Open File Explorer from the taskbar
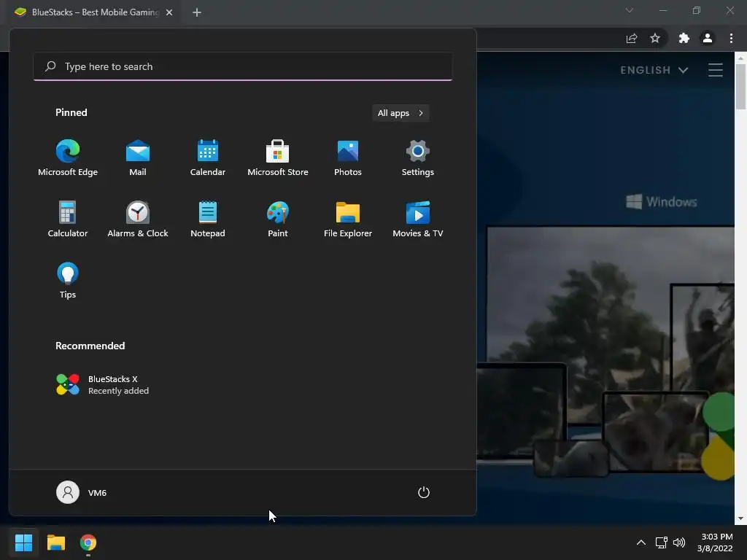This screenshot has height=560, width=747. 55,542
